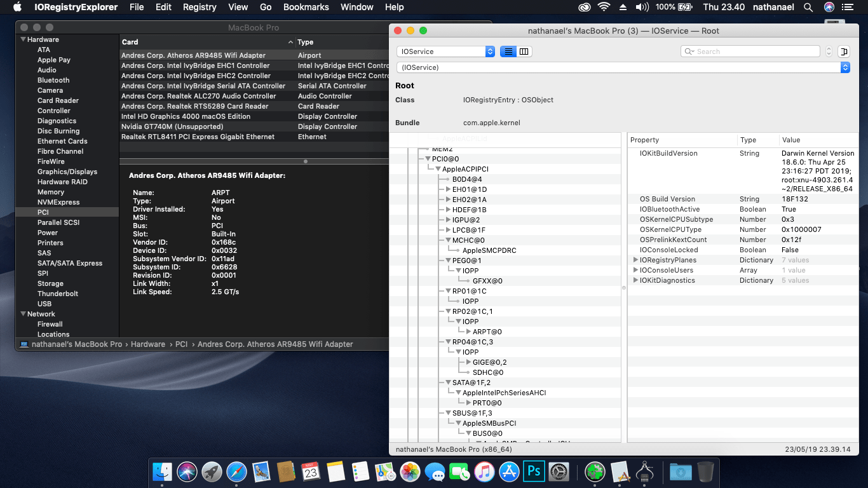
Task: Open the Bookmarks menu
Action: [306, 7]
